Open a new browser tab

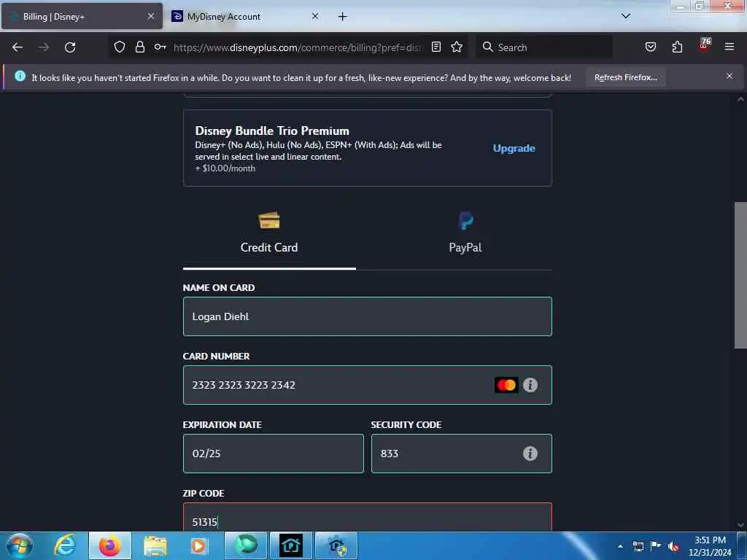[343, 17]
